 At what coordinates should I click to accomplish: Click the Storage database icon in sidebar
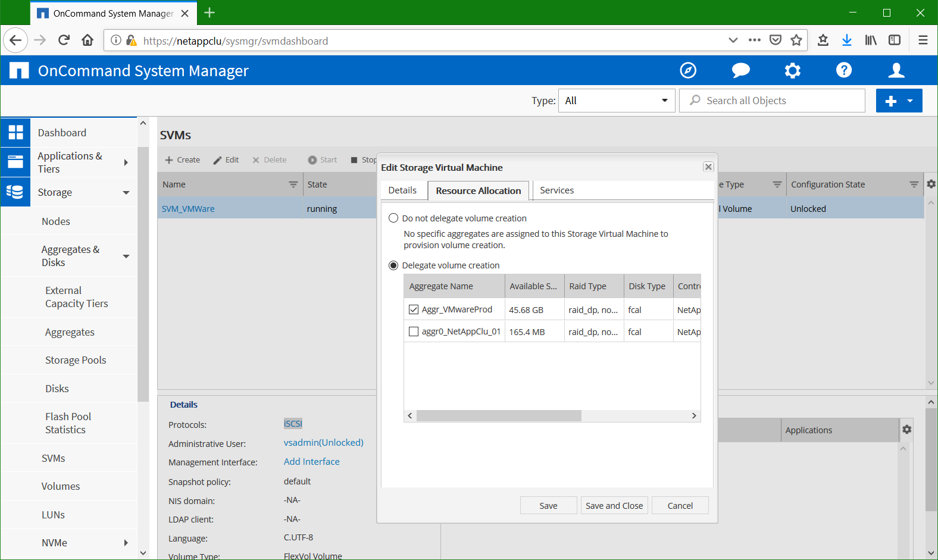tap(15, 192)
